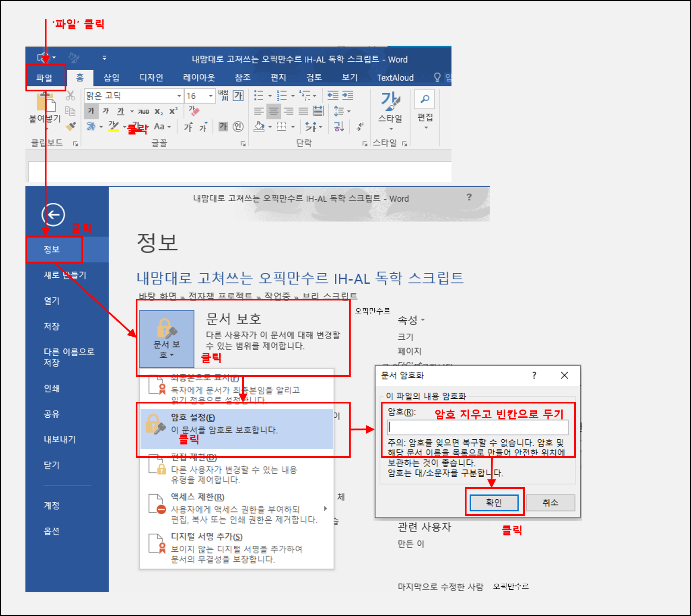Apply Character Border to text

pos(238,96)
